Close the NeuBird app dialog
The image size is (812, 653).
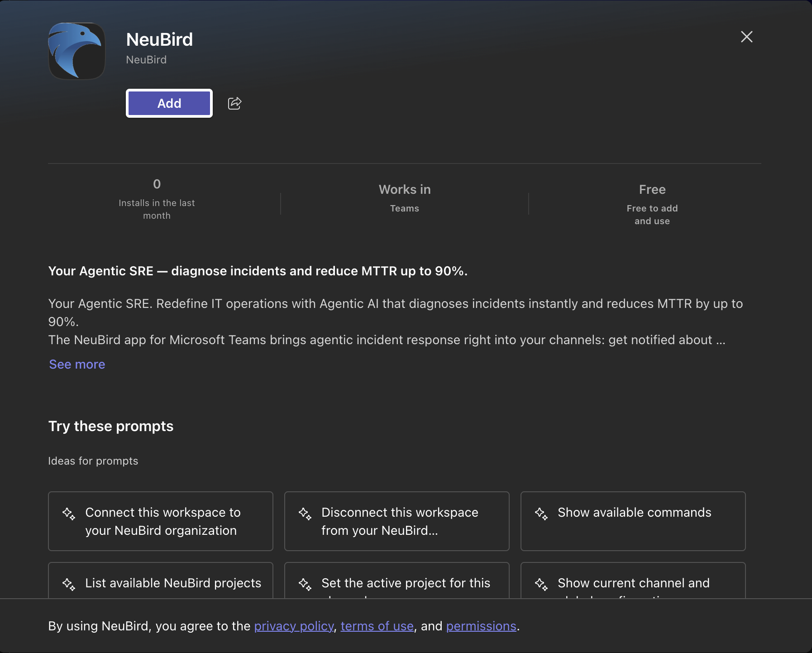pyautogui.click(x=747, y=37)
